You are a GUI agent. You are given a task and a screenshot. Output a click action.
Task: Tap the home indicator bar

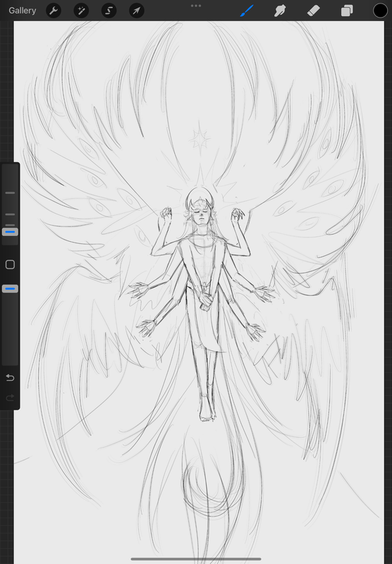[196, 559]
